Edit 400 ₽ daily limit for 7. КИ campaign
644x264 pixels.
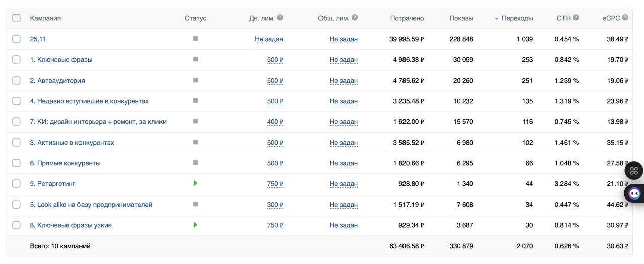tap(275, 121)
